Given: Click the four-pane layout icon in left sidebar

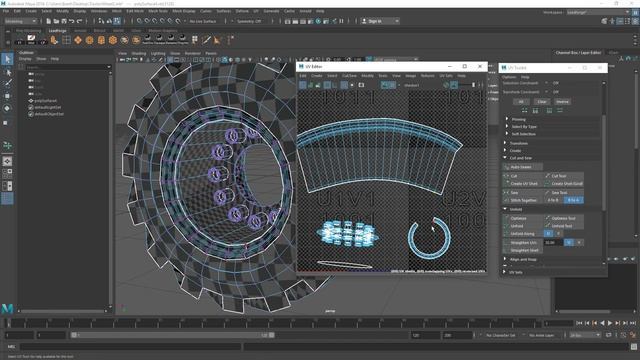Looking at the screenshot, I should (7, 173).
